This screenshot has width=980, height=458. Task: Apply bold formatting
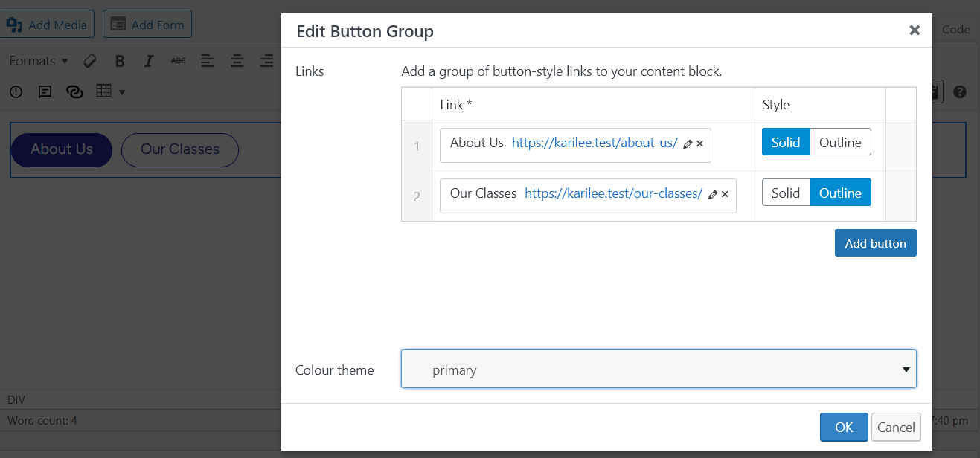(x=119, y=61)
